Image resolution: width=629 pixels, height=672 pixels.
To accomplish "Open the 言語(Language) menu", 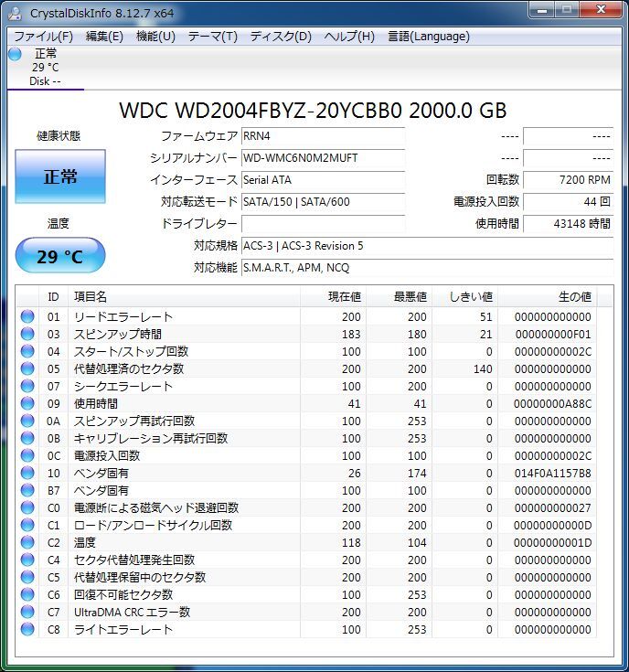I will 429,37.
